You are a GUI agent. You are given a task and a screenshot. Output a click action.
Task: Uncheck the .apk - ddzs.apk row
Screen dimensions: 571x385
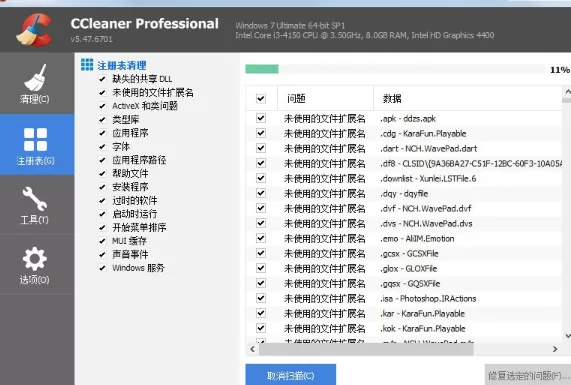(261, 118)
